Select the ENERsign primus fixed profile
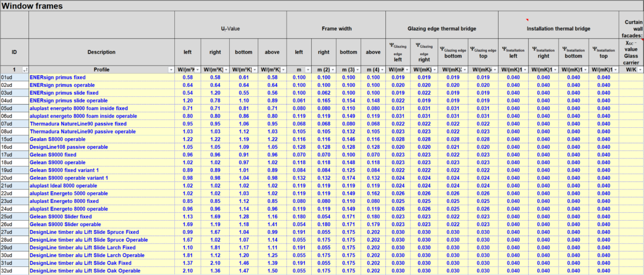The image size is (644, 275). click(57, 77)
